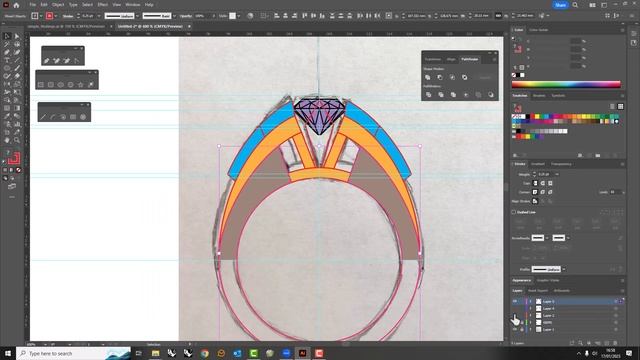640x360 pixels.
Task: Click the Share button
Action: click(560, 5)
